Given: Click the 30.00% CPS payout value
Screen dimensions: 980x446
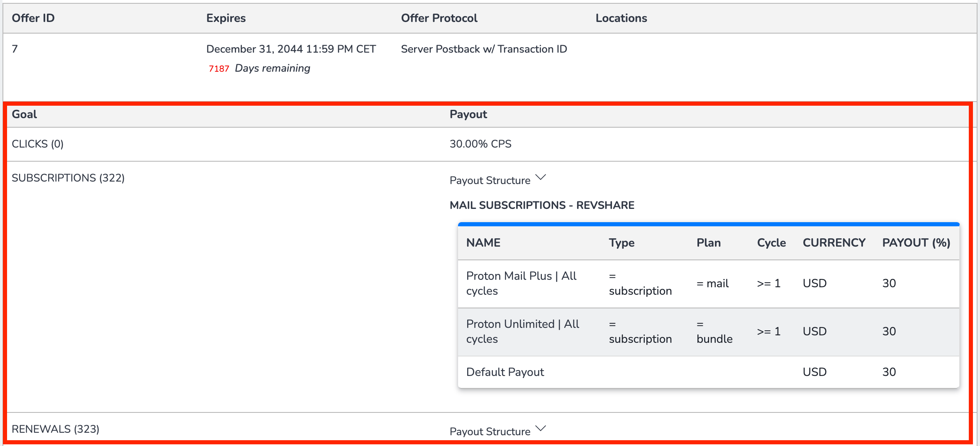Looking at the screenshot, I should (480, 144).
